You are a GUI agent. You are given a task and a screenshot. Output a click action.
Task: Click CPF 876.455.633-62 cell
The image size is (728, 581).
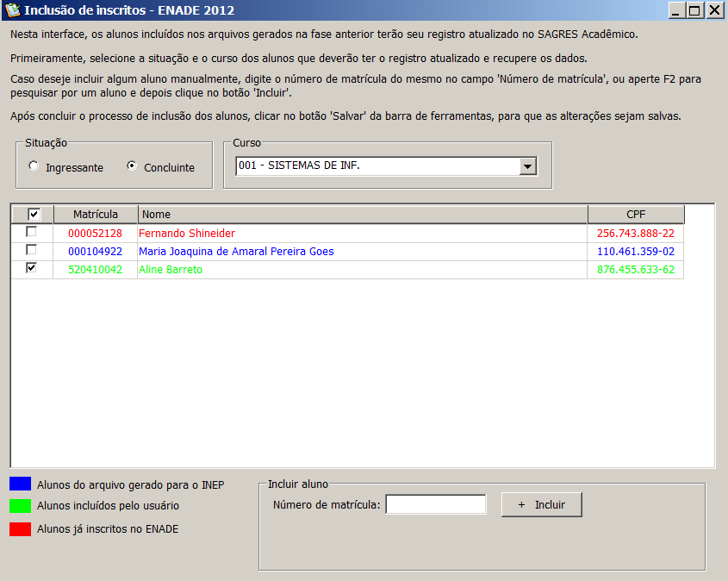pyautogui.click(x=636, y=269)
